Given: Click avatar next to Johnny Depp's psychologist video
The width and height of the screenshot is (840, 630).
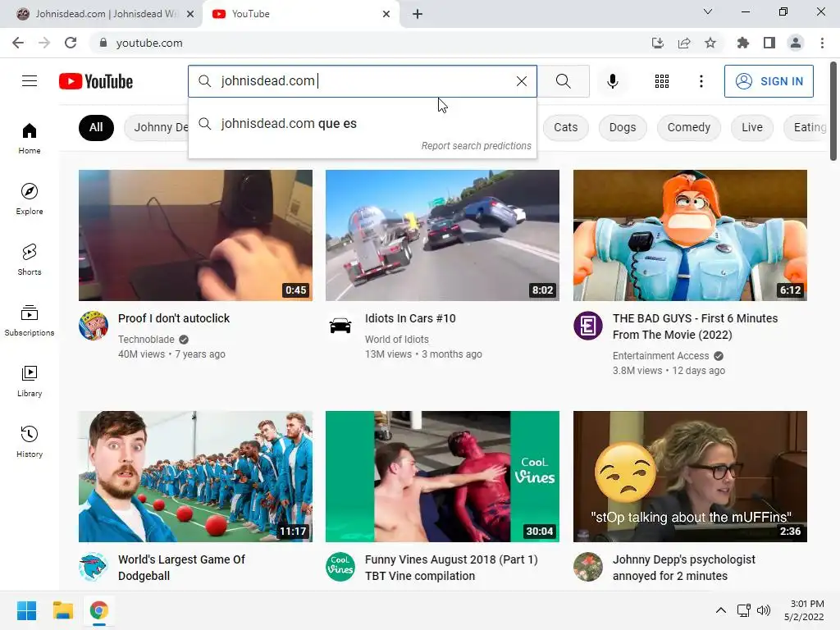Looking at the screenshot, I should (x=587, y=567).
